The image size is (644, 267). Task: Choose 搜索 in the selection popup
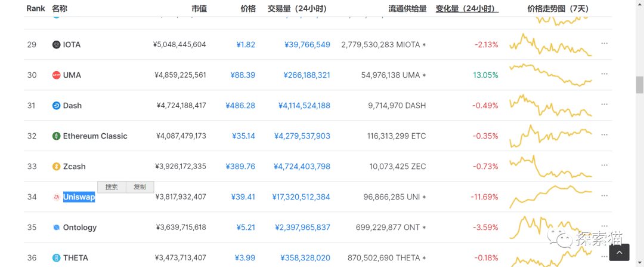112,187
